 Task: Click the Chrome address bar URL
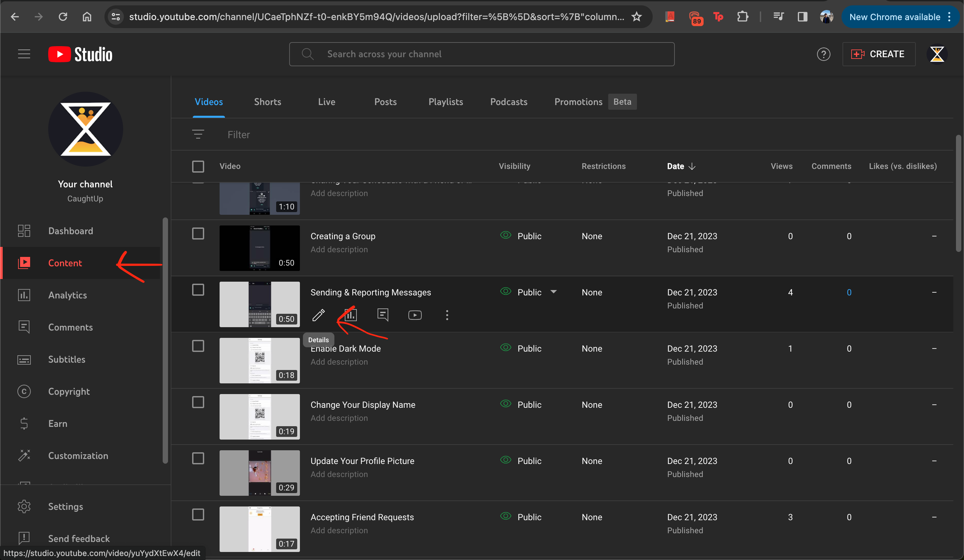377,17
